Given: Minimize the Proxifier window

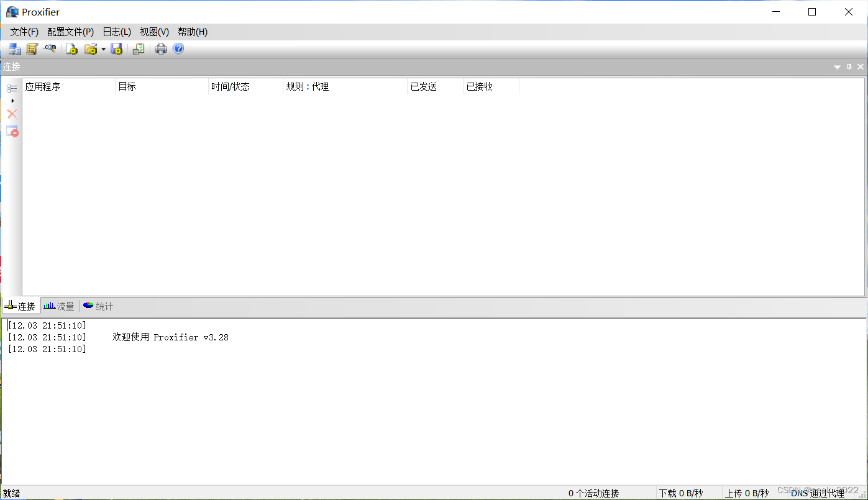Looking at the screenshot, I should pyautogui.click(x=775, y=12).
